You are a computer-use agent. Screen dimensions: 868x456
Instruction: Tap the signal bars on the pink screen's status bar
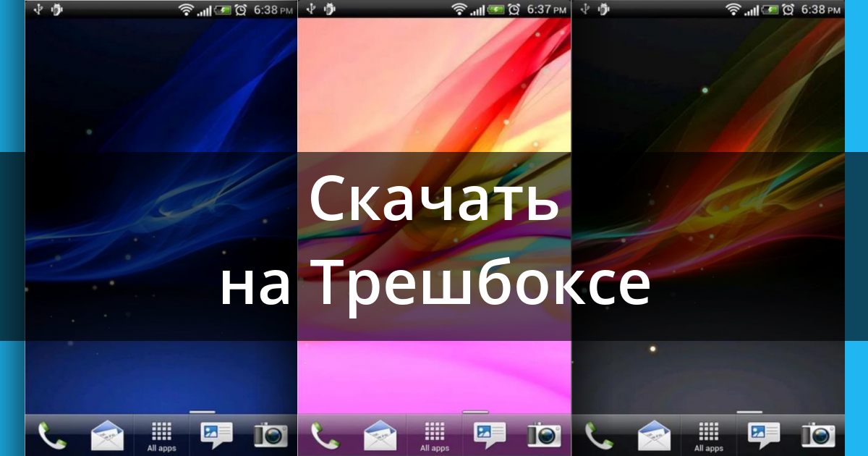(x=477, y=10)
